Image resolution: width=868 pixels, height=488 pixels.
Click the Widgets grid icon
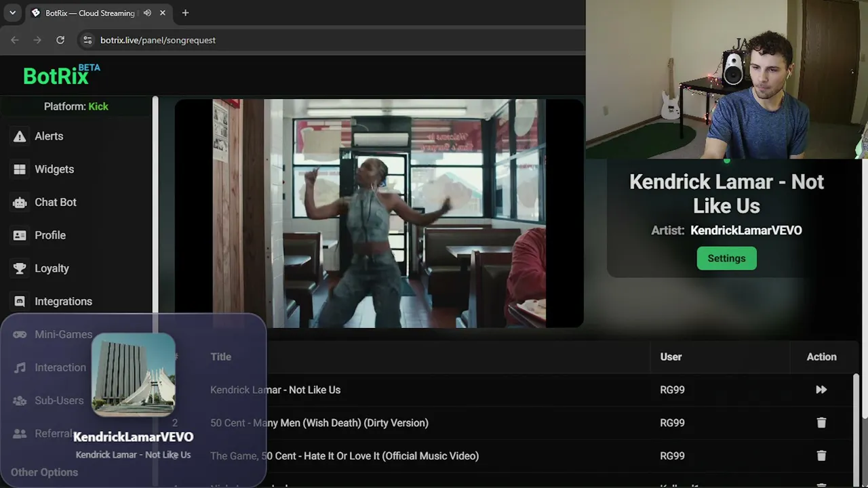coord(20,169)
